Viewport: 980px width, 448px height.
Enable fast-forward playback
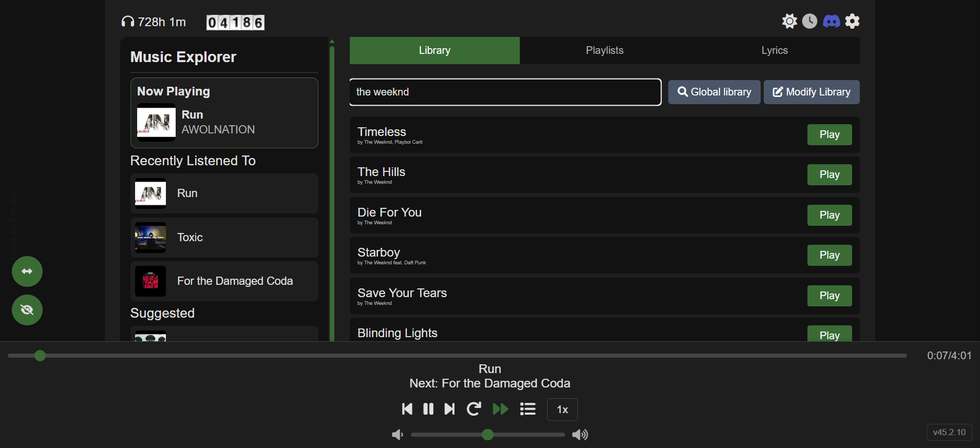click(500, 409)
